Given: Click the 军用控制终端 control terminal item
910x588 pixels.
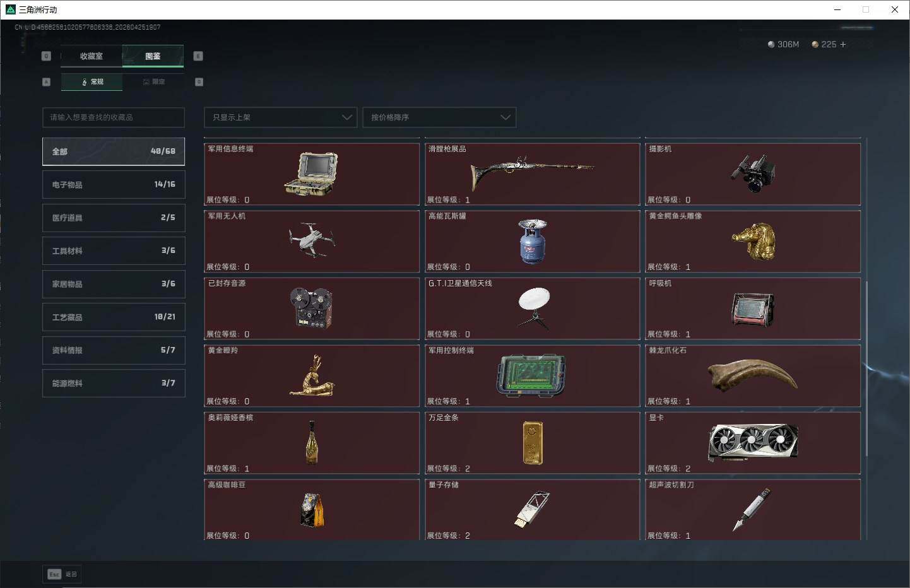Looking at the screenshot, I should [532, 376].
